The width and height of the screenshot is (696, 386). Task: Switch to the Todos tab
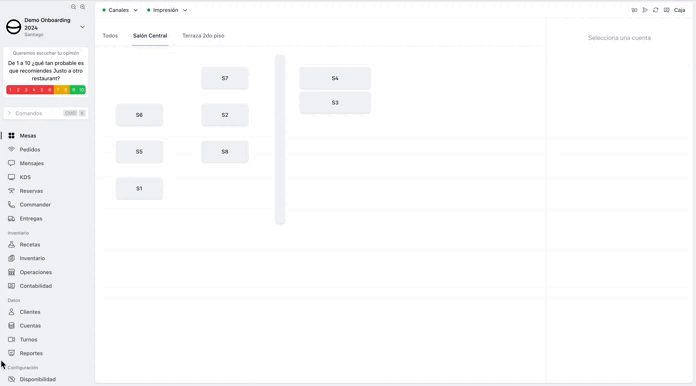tap(110, 35)
